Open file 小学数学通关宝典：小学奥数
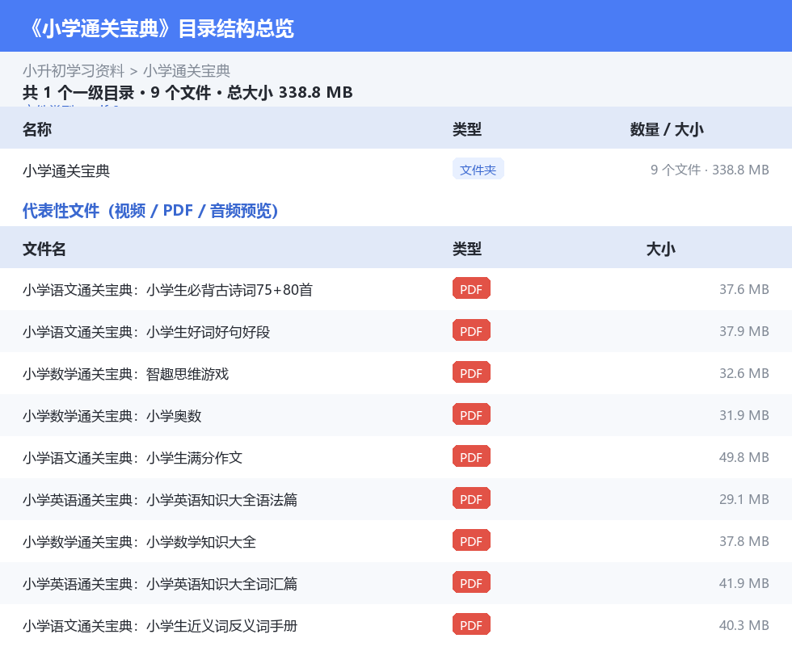 tap(112, 415)
